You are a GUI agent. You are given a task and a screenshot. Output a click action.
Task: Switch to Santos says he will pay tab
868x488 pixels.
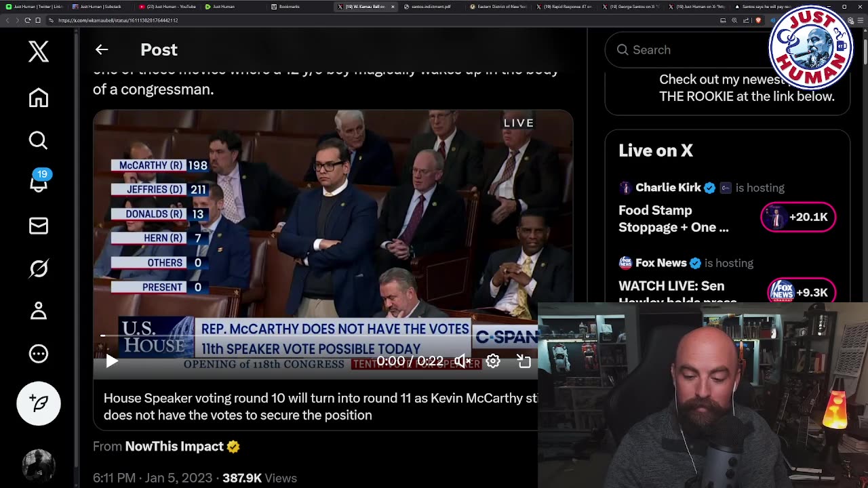tap(764, 7)
